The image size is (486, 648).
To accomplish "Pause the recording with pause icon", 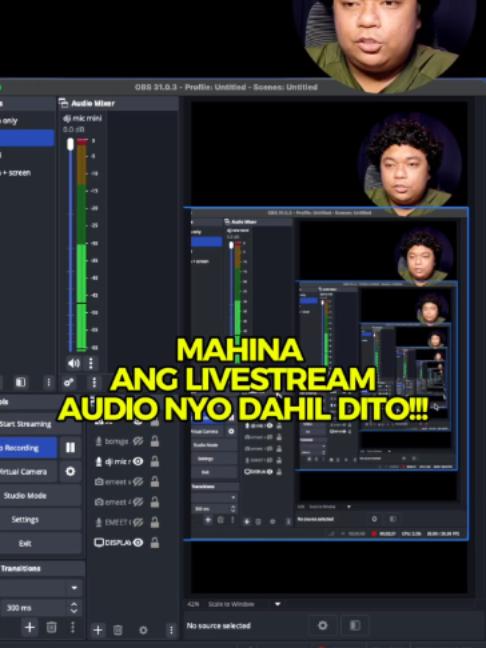I will click(x=70, y=448).
